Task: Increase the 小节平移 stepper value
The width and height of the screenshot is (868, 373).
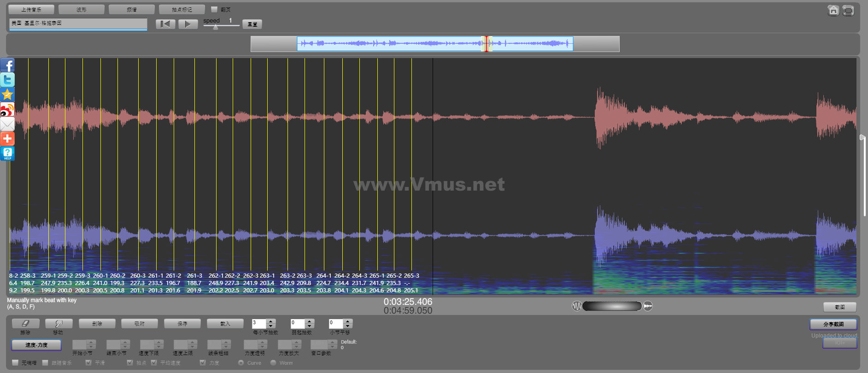Action: 348,321
